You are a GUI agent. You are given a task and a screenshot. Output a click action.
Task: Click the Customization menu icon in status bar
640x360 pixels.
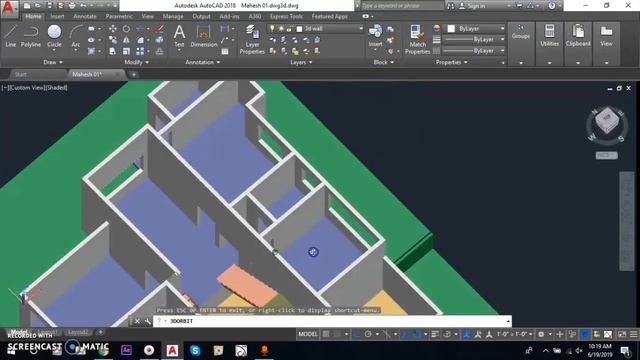point(633,334)
